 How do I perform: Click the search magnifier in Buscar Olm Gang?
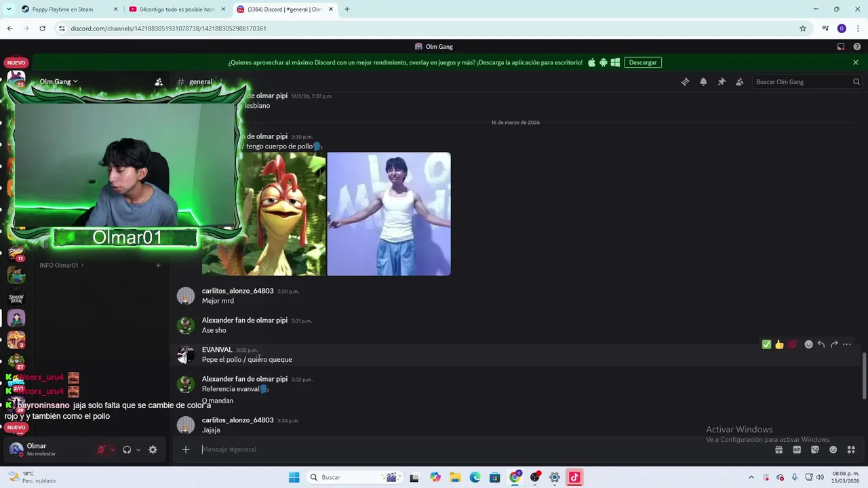(856, 82)
